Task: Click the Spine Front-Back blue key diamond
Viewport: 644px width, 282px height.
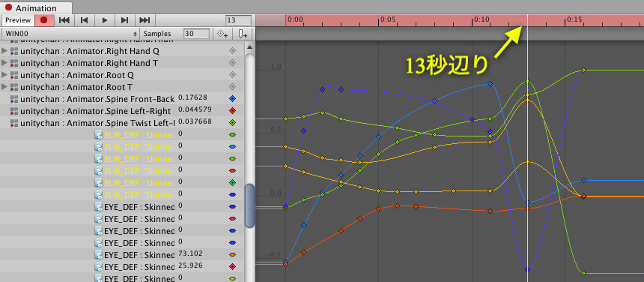Action: coord(232,99)
